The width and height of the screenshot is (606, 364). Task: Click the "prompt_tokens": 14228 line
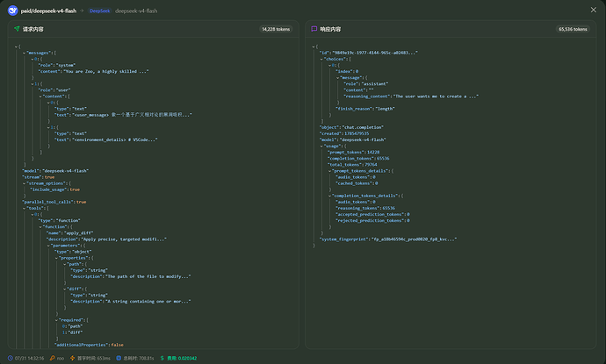click(x=353, y=152)
